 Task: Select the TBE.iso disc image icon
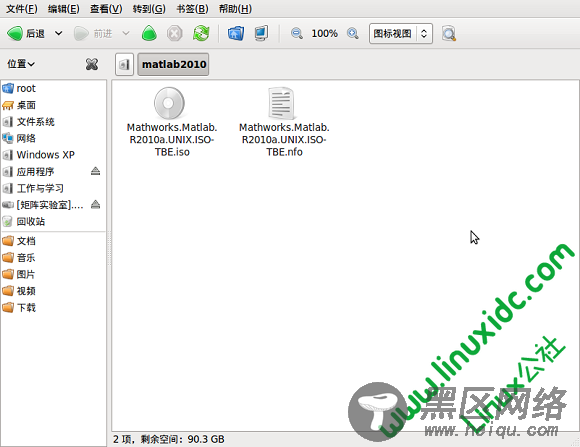pyautogui.click(x=169, y=103)
